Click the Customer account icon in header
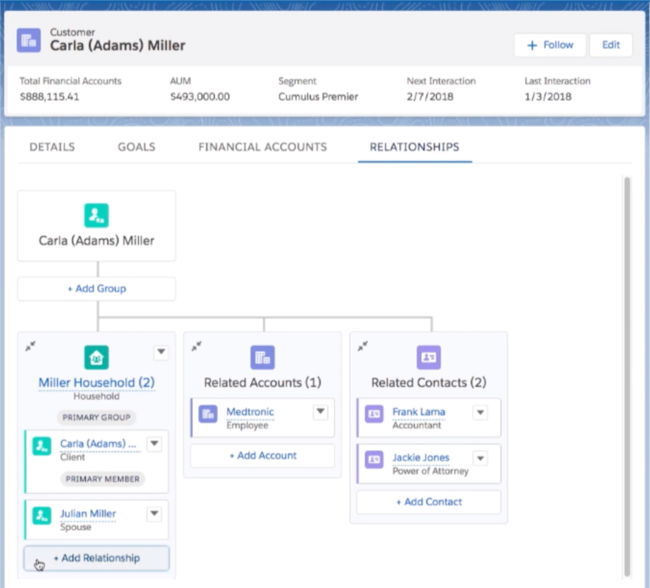This screenshot has height=588, width=650. (x=31, y=40)
